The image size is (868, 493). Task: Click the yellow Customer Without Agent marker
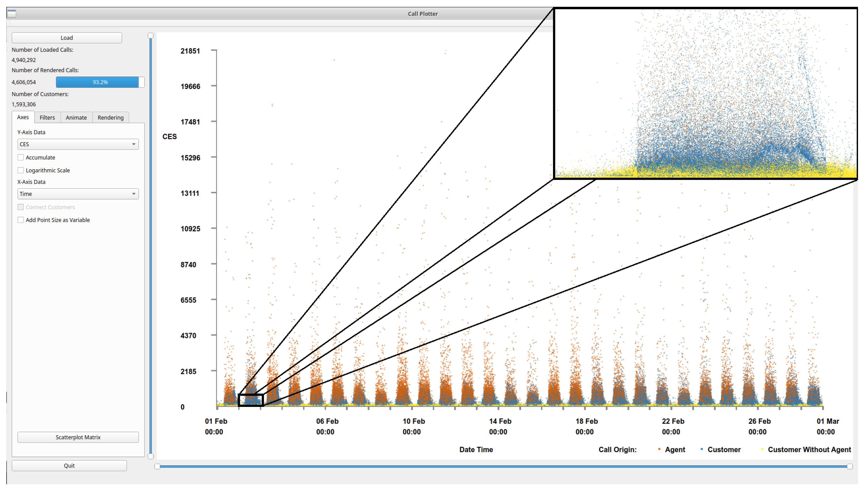pos(762,449)
